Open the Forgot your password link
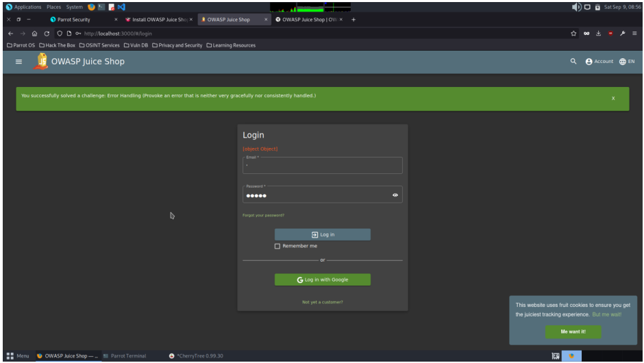 coord(263,215)
